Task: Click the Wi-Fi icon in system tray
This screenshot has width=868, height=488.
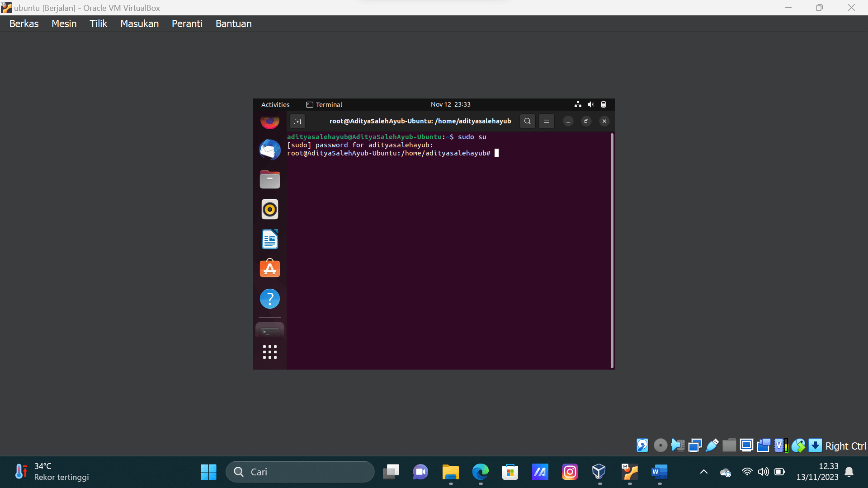Action: click(747, 472)
